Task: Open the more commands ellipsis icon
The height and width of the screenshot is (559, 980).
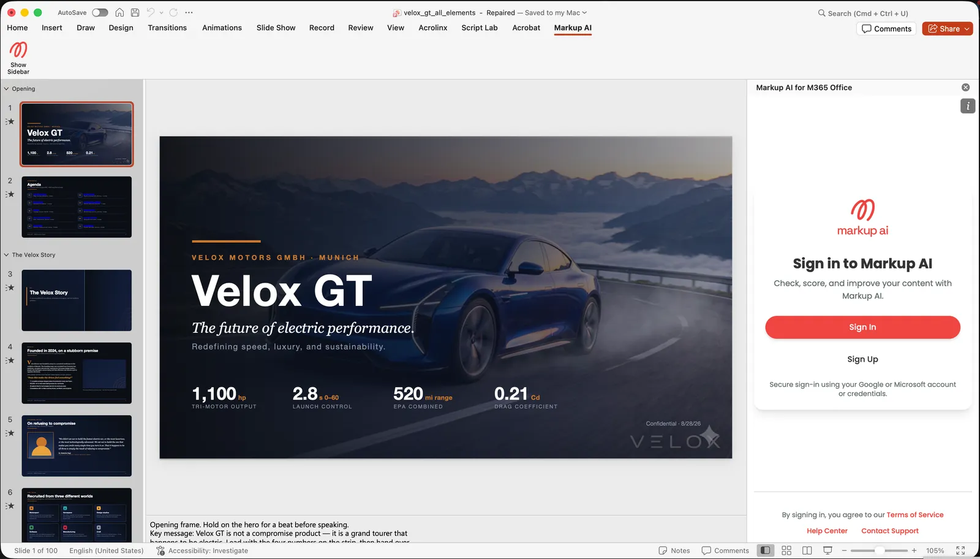Action: [x=189, y=12]
